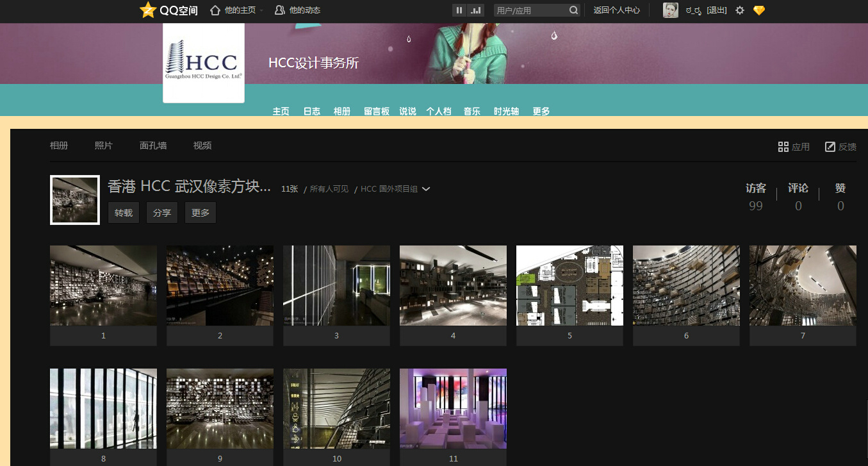The image size is (868, 466).
Task: Expand the 他的主页 dropdown arrow
Action: click(x=261, y=11)
